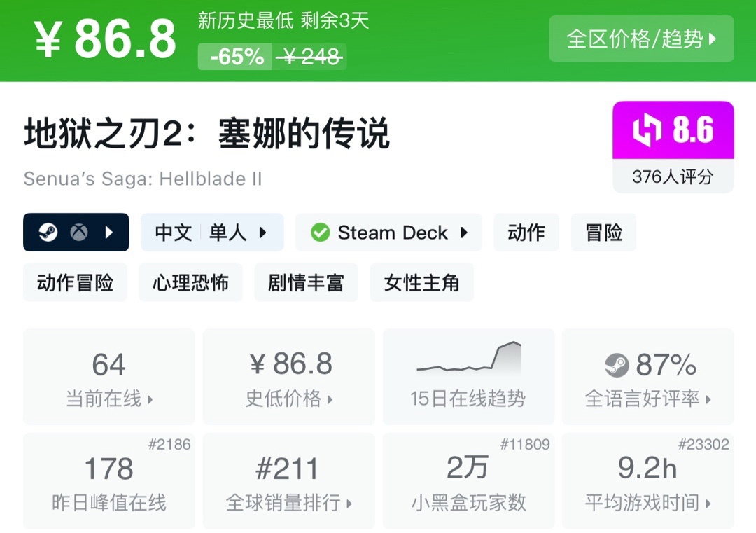756x533 pixels.
Task: Tap the 心理恐怖 tag
Action: tap(190, 283)
